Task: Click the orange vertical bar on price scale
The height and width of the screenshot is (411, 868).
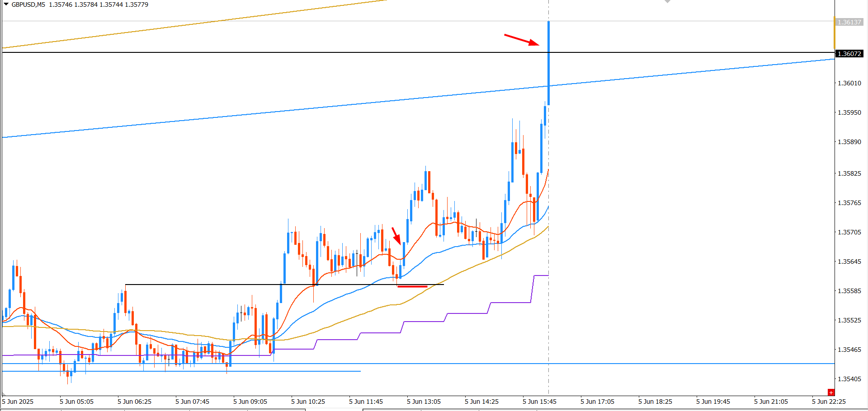Action: [x=835, y=33]
